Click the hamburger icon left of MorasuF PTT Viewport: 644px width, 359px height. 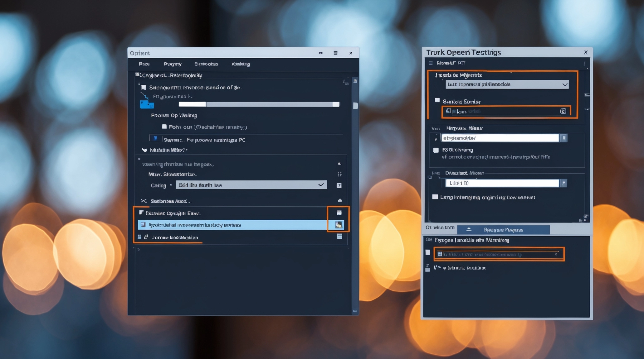(x=431, y=63)
